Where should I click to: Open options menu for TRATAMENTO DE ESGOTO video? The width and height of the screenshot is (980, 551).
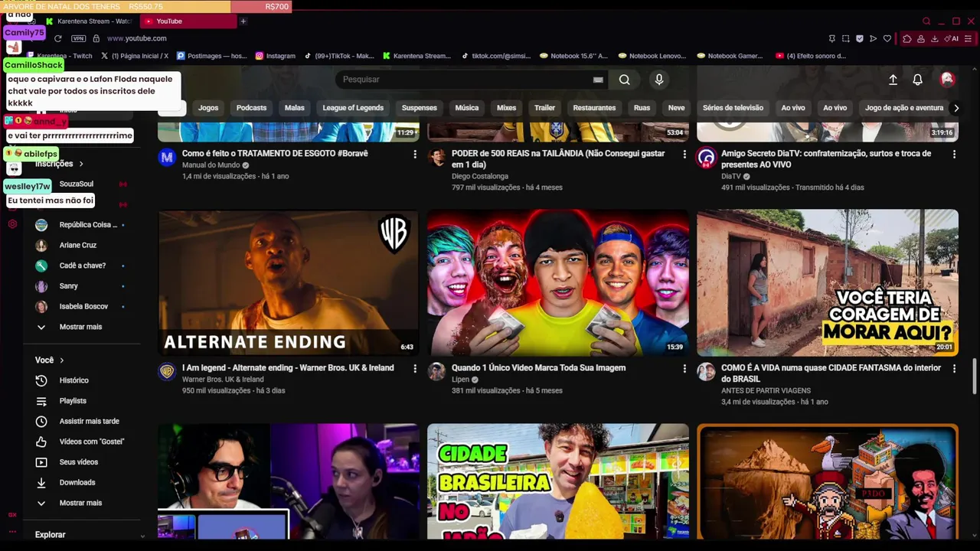click(x=415, y=154)
